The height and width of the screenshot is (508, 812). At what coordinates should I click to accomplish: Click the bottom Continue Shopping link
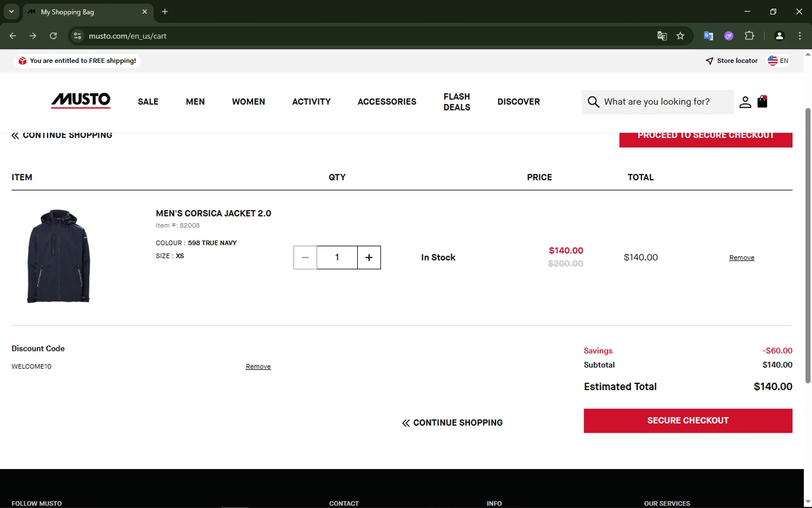point(452,423)
